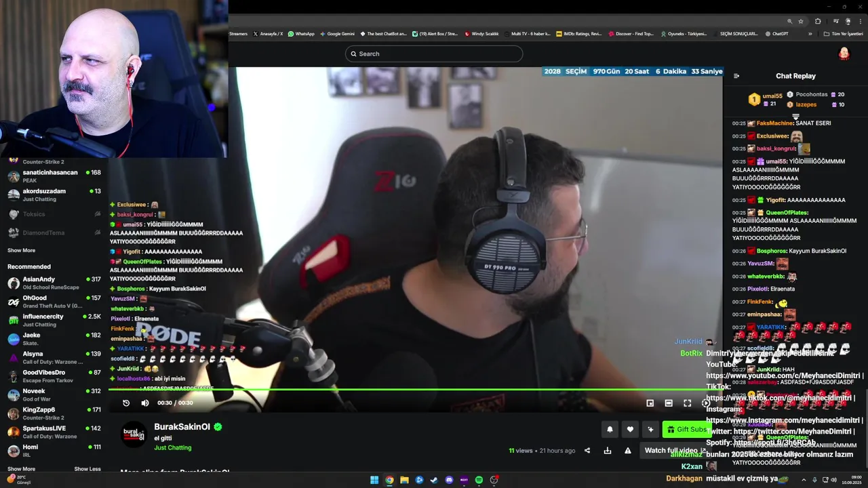The height and width of the screenshot is (488, 868).
Task: Click Watch full video button
Action: (x=675, y=450)
